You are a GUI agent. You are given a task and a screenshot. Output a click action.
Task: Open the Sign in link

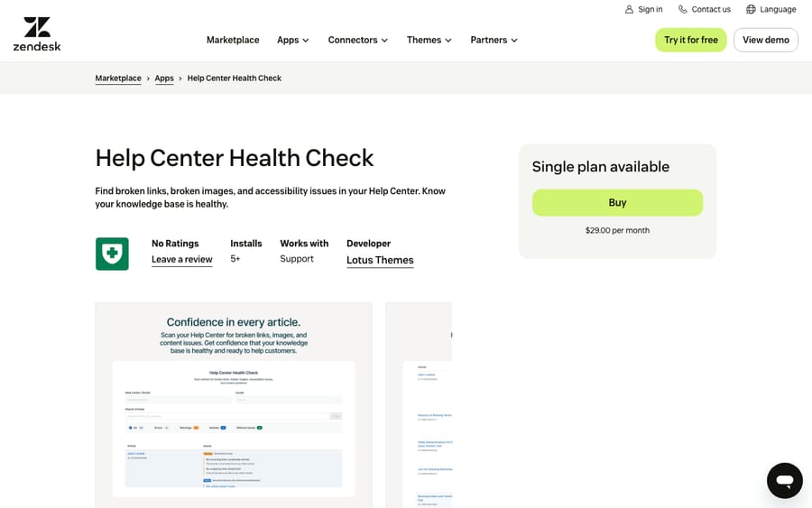coord(643,9)
